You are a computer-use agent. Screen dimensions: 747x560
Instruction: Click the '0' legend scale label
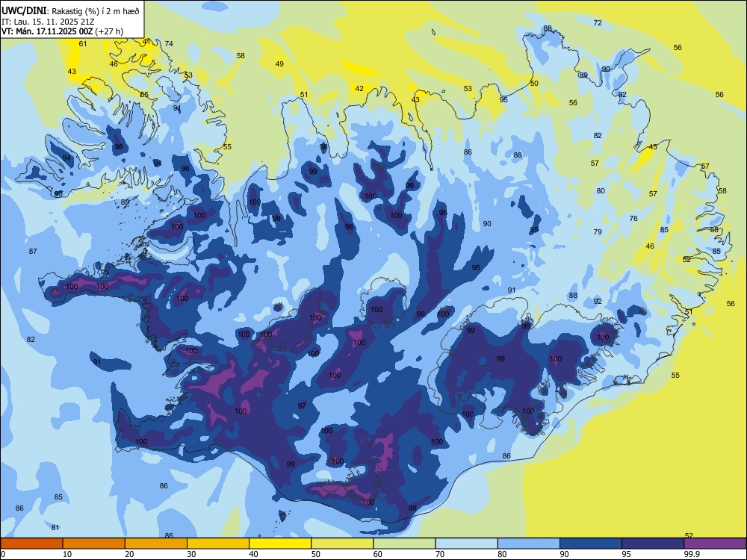click(x=3, y=554)
